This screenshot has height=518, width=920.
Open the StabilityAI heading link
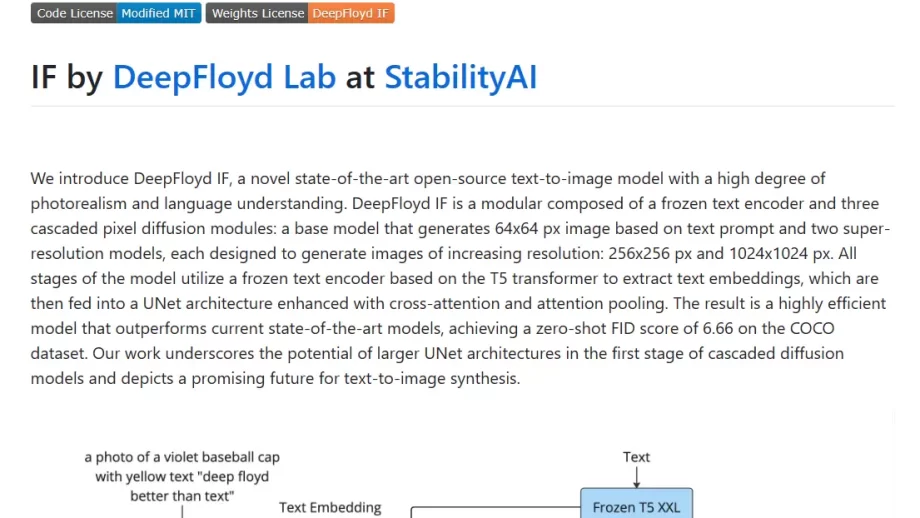pos(461,77)
